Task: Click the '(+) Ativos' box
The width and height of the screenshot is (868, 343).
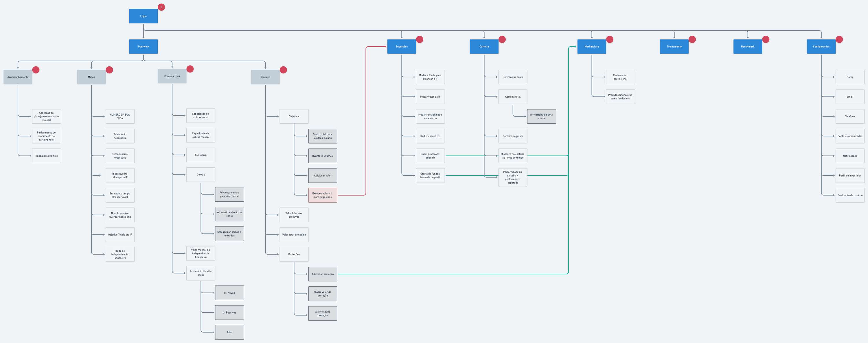Action: (x=229, y=293)
